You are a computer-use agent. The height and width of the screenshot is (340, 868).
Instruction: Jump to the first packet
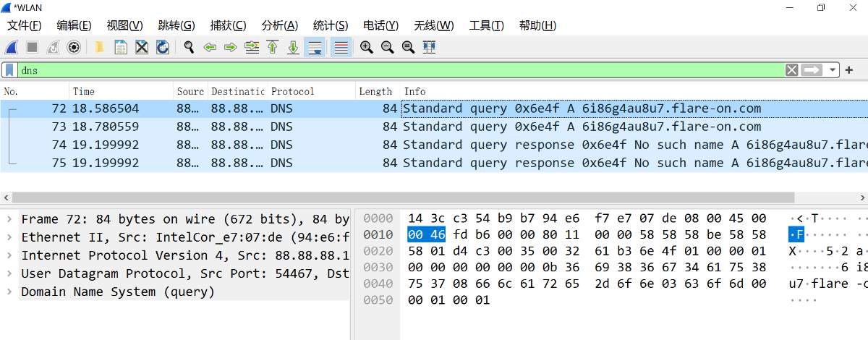[x=273, y=48]
